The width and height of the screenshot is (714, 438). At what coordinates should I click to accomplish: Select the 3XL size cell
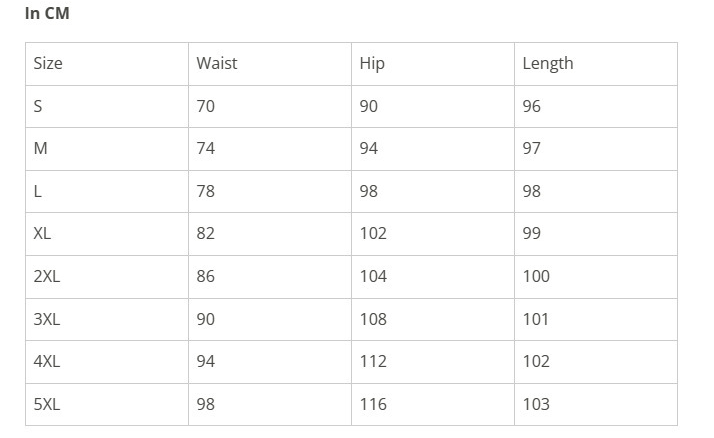point(47,319)
